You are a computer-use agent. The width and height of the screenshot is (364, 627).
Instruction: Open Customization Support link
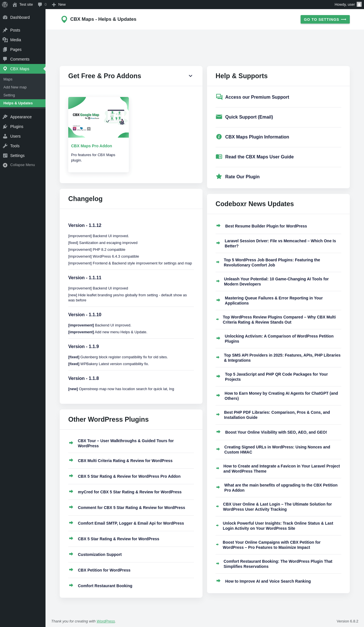point(100,554)
